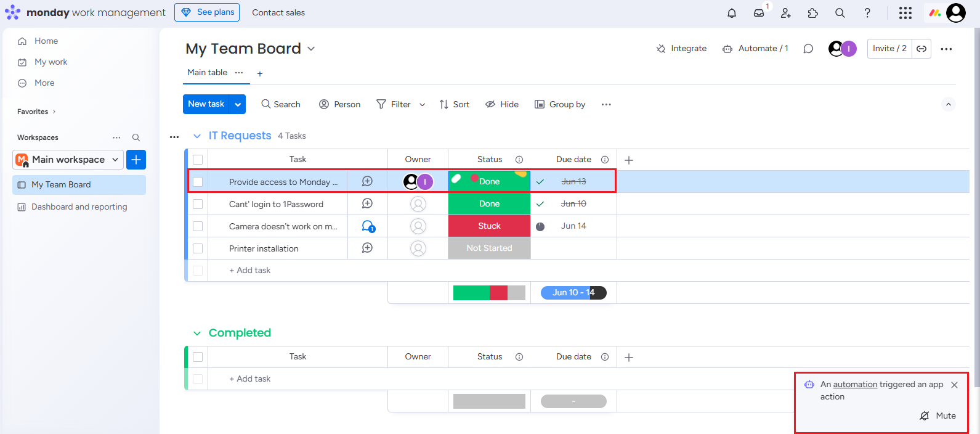Expand Favorites section in sidebar

pos(36,112)
